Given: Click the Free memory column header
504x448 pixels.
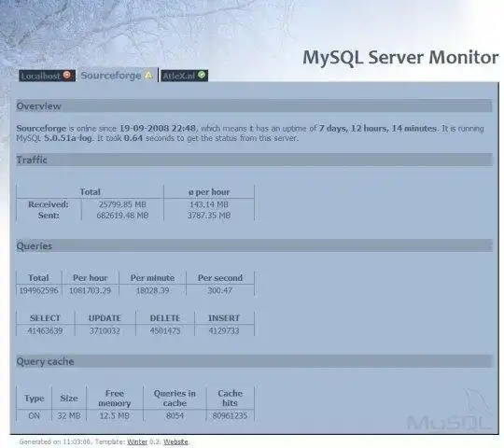Looking at the screenshot, I should (x=115, y=399).
